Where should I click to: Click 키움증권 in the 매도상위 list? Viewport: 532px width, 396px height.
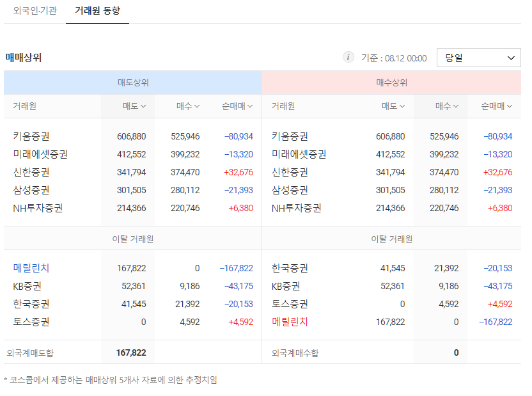31,136
